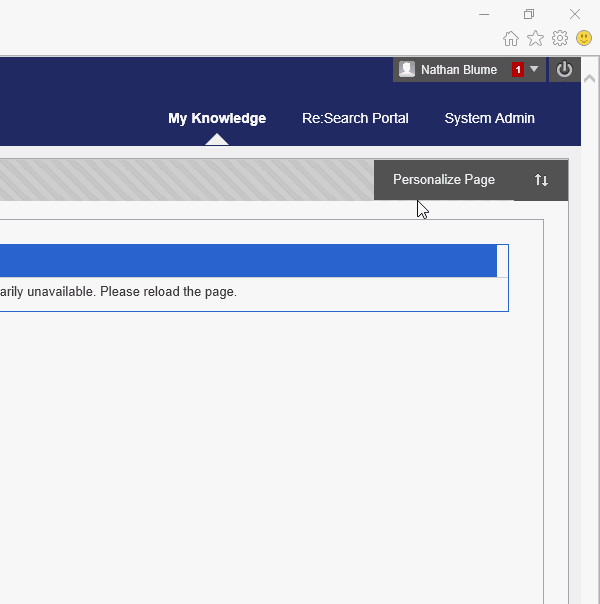Screen dimensions: 600x604
Task: Switch to My Knowledge tab
Action: click(x=217, y=118)
